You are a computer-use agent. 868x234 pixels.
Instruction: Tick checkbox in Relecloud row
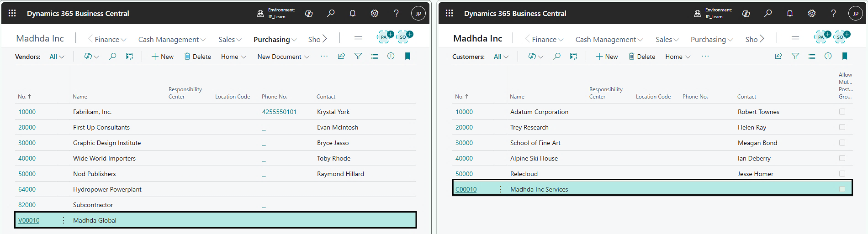click(x=842, y=173)
